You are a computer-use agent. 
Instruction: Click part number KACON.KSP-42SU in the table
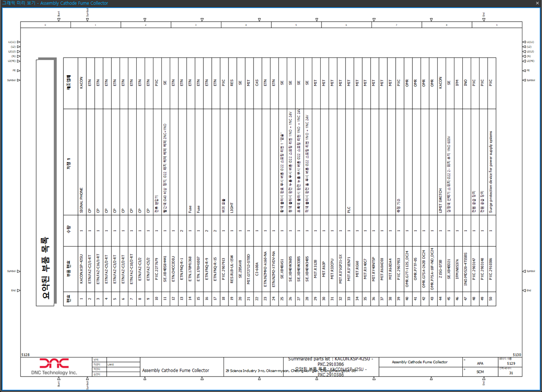(81, 269)
